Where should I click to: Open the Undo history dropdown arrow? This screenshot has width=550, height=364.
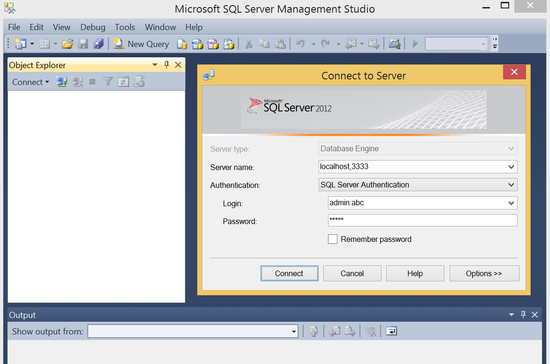click(x=314, y=44)
